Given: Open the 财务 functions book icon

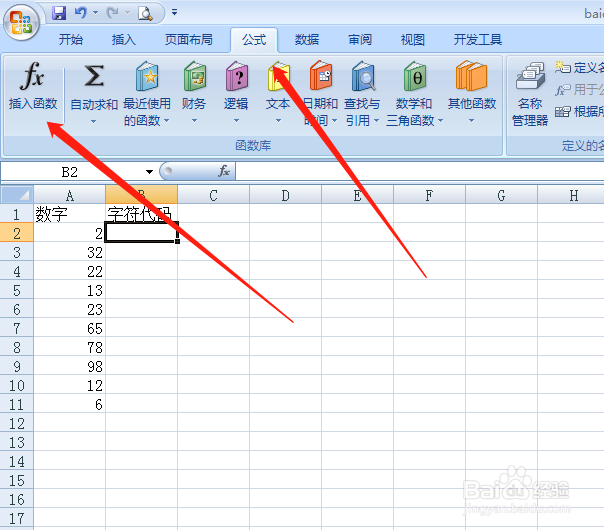Looking at the screenshot, I should (x=195, y=76).
